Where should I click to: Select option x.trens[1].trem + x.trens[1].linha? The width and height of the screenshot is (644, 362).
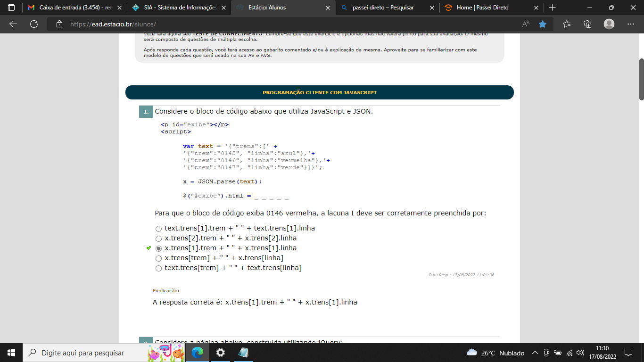[159, 248]
